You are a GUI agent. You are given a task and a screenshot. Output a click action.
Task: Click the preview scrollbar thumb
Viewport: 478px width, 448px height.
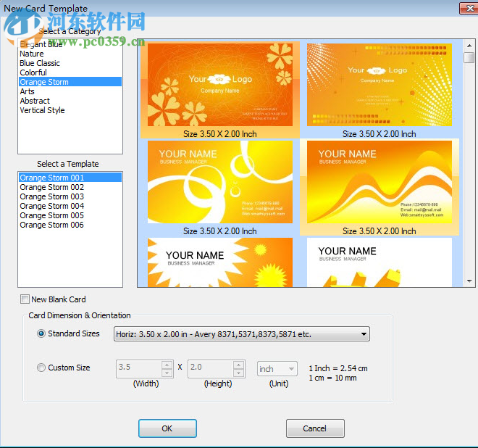[469, 57]
